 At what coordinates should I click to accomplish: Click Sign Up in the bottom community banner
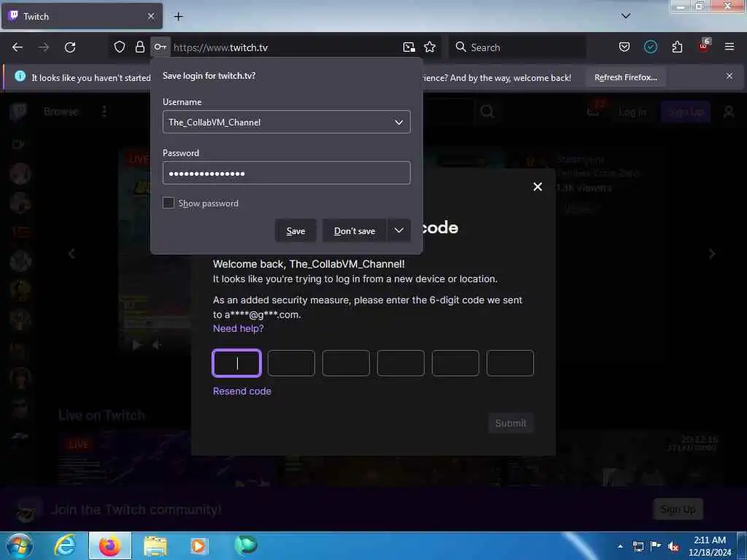click(678, 510)
